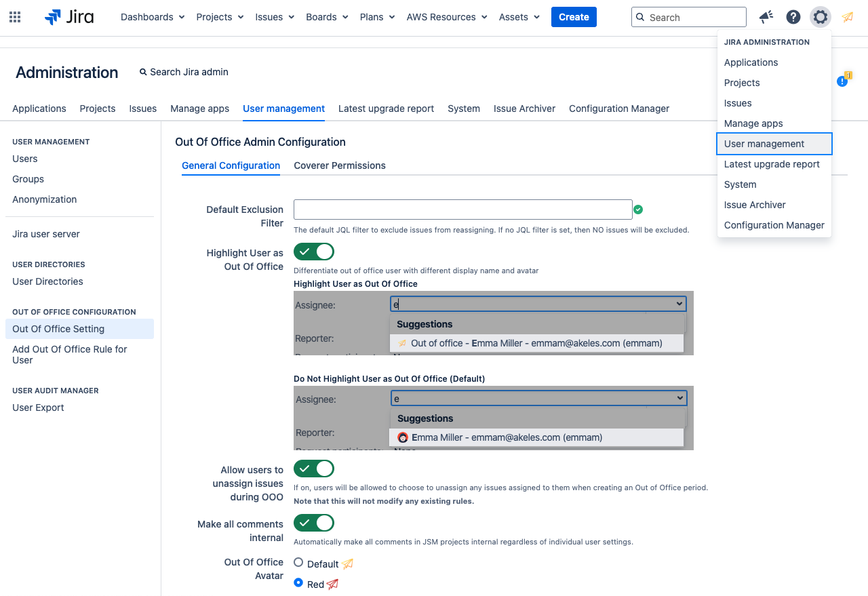Open the AWS Resources dropdown
This screenshot has height=596, width=868.
point(446,16)
